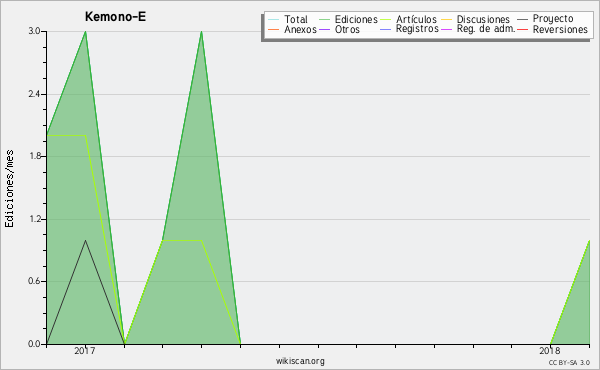Click the 2017 x-axis label
The height and width of the screenshot is (370, 600).
85,350
